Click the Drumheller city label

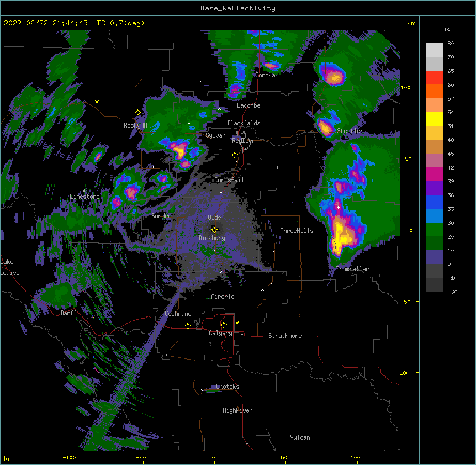(x=352, y=269)
